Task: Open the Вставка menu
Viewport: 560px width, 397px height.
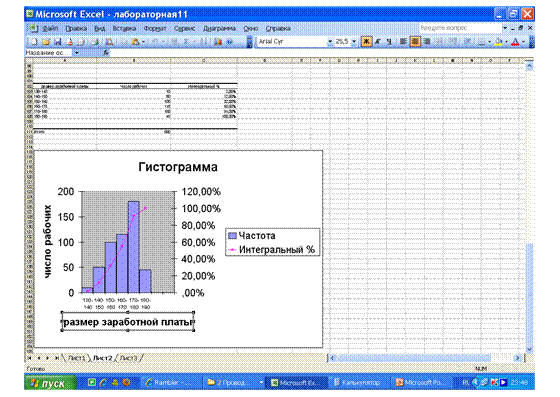Action: pyautogui.click(x=124, y=29)
